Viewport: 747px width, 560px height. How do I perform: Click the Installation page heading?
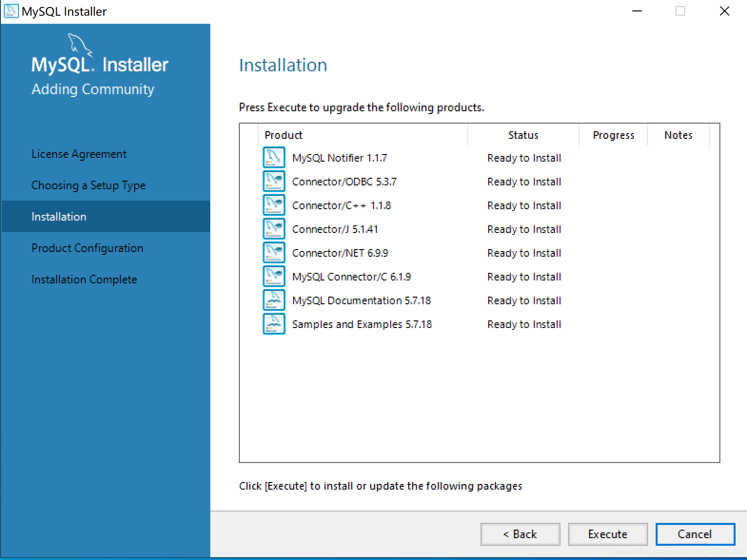point(283,65)
